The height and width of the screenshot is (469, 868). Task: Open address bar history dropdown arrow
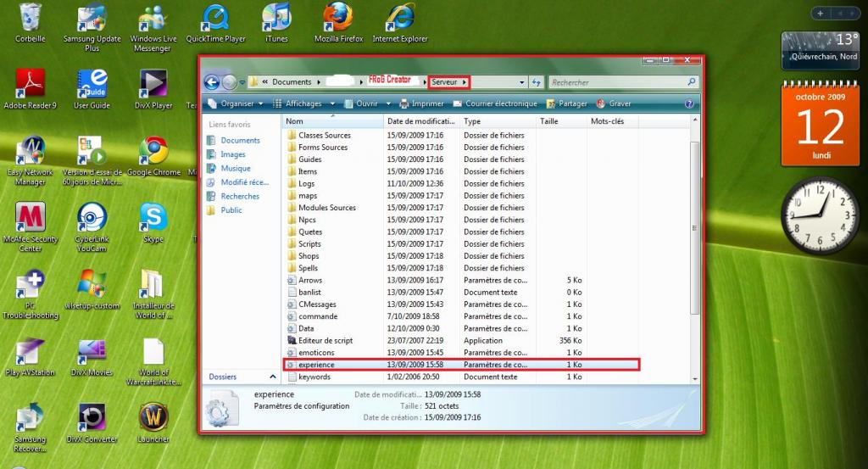coord(521,82)
